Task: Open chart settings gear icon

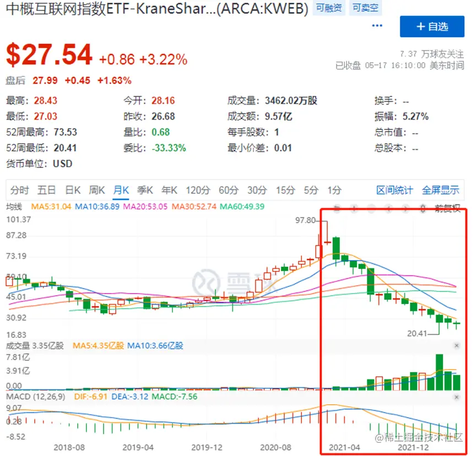Action: (x=423, y=208)
